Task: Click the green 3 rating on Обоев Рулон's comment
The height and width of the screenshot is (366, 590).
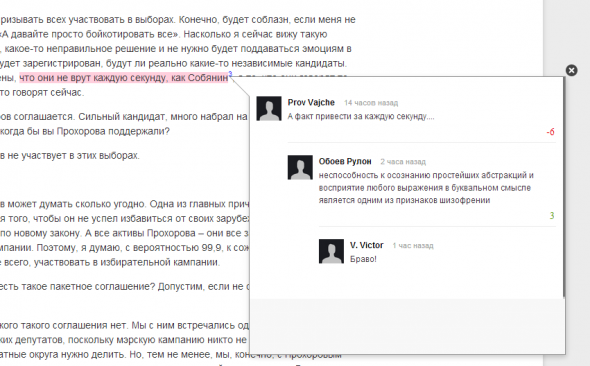Action: coord(552,216)
